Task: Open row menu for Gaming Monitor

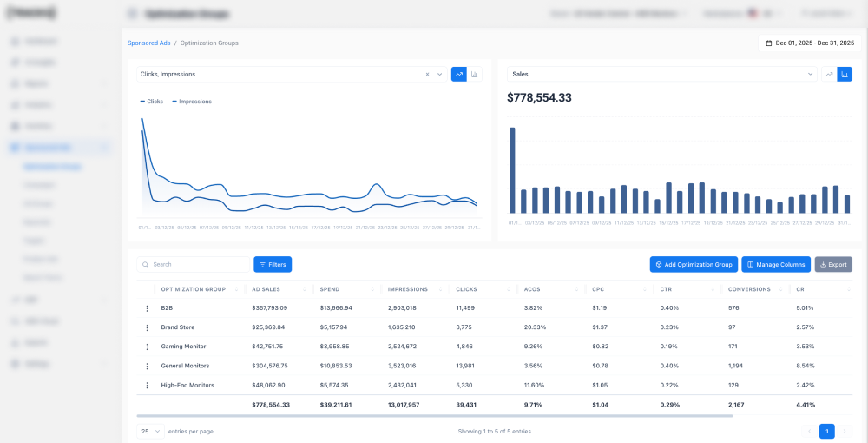Action: coord(147,347)
